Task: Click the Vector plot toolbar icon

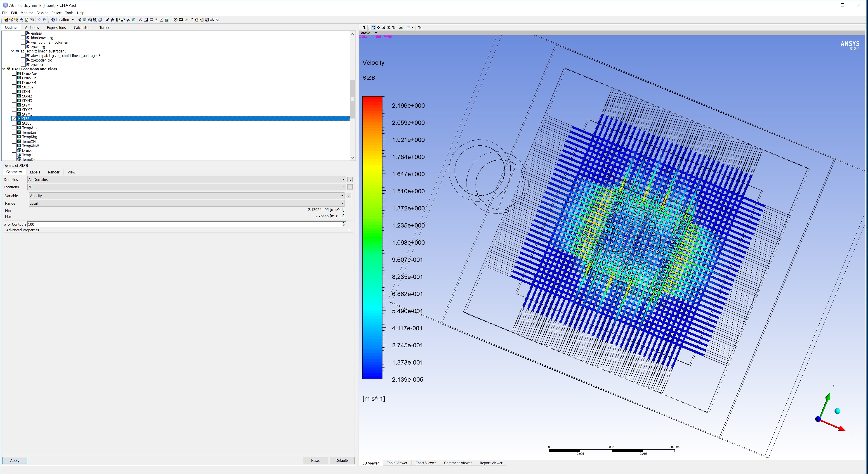Action: click(80, 20)
